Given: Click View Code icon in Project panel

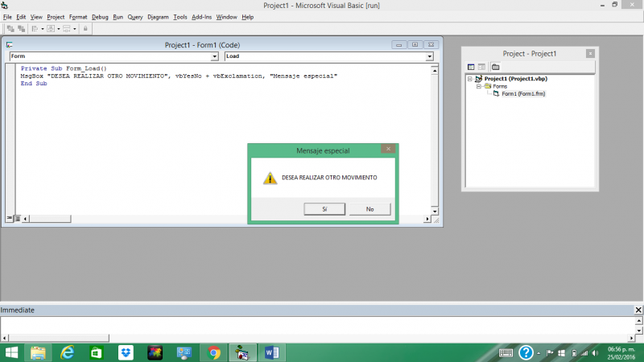Looking at the screenshot, I should coord(471,67).
